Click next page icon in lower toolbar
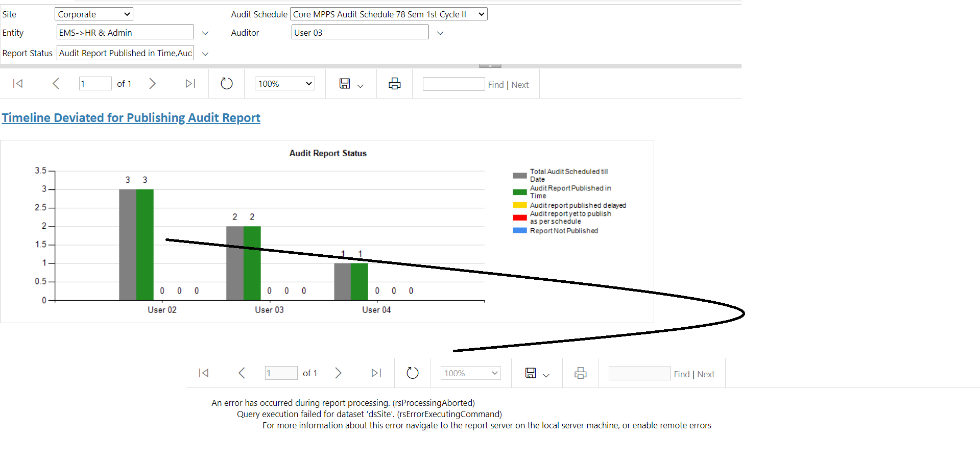Screen dimensions: 980x461 click(x=338, y=373)
